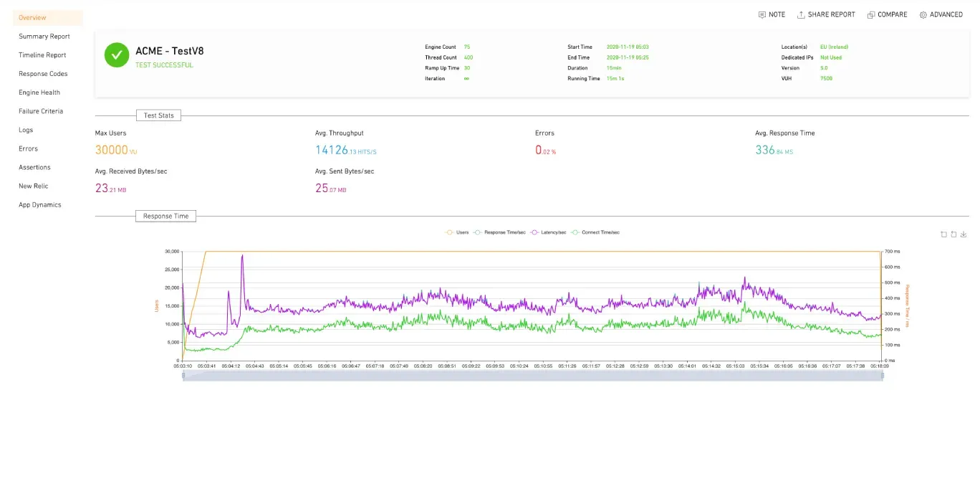
Task: Open the Response Codes page
Action: (x=44, y=73)
